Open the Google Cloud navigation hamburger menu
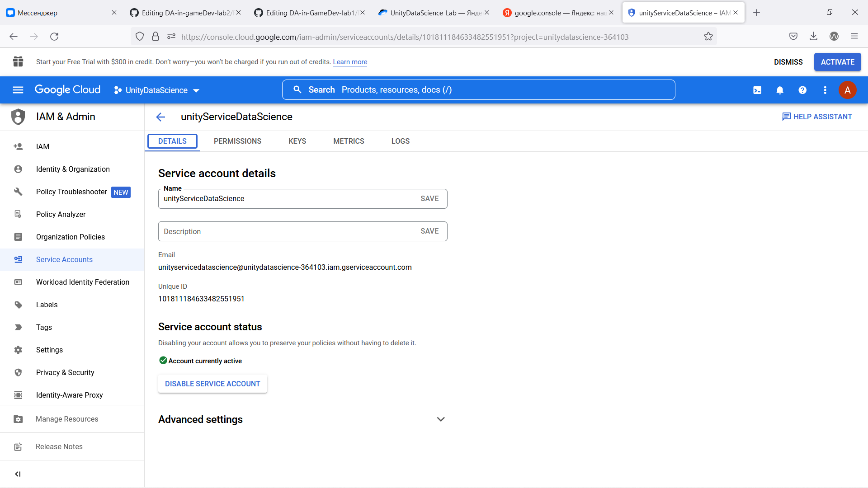The height and width of the screenshot is (488, 868). (x=18, y=90)
